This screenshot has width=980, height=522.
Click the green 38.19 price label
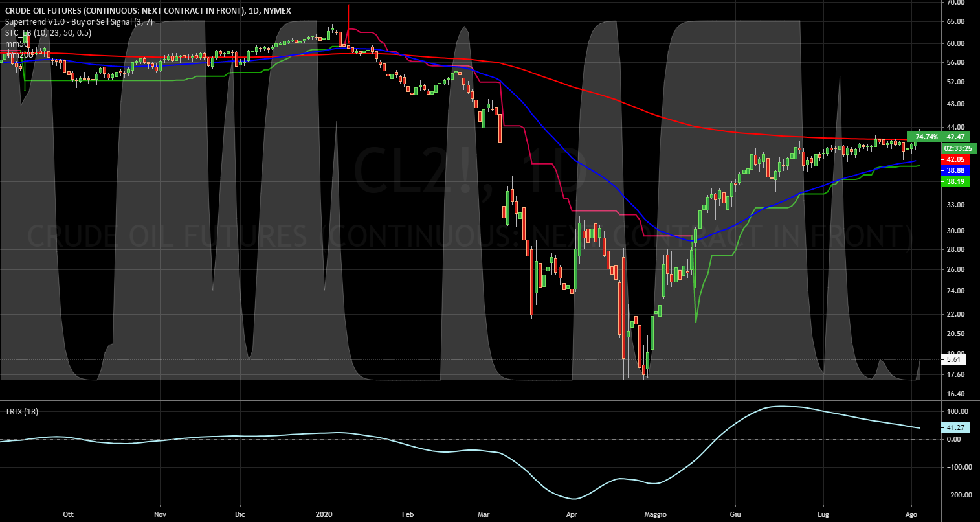click(955, 182)
